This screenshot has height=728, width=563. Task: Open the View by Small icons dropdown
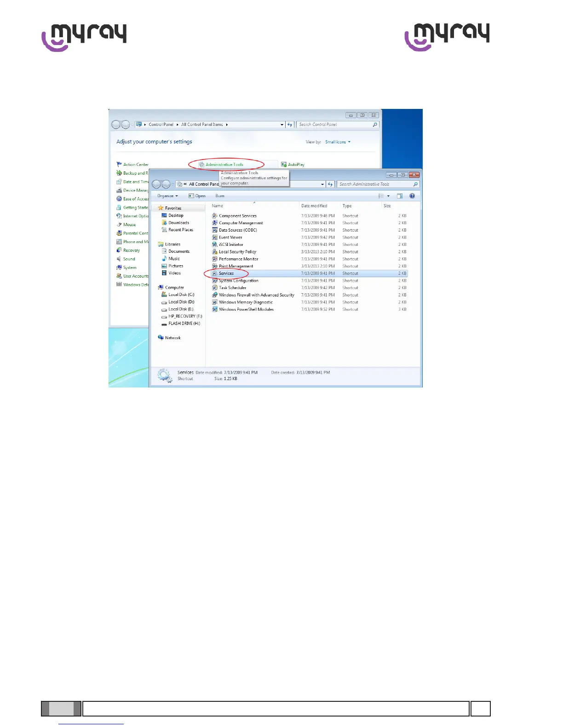coord(338,142)
